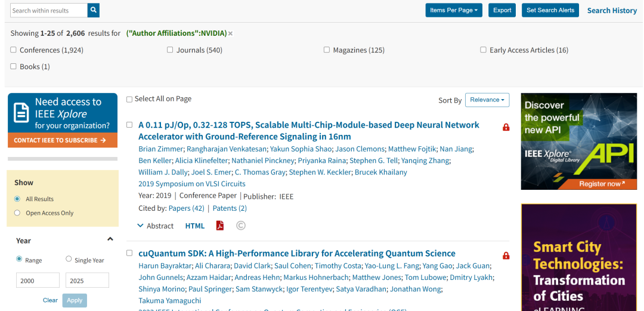
Task: Open author Brucek Khailany
Action: 380,173
